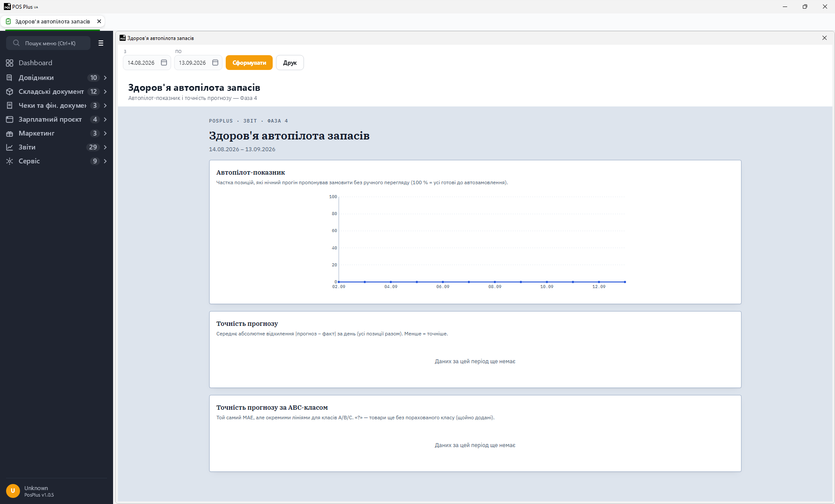Open the end date calendar picker icon

215,63
